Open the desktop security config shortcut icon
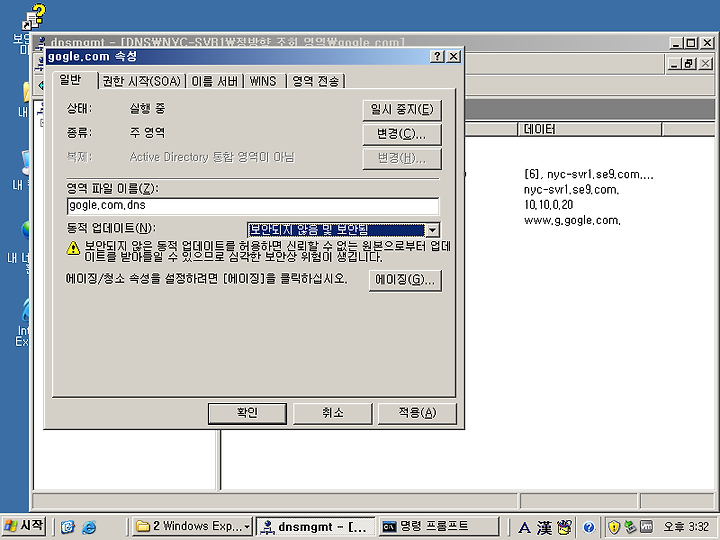720x540 pixels. coord(34,17)
